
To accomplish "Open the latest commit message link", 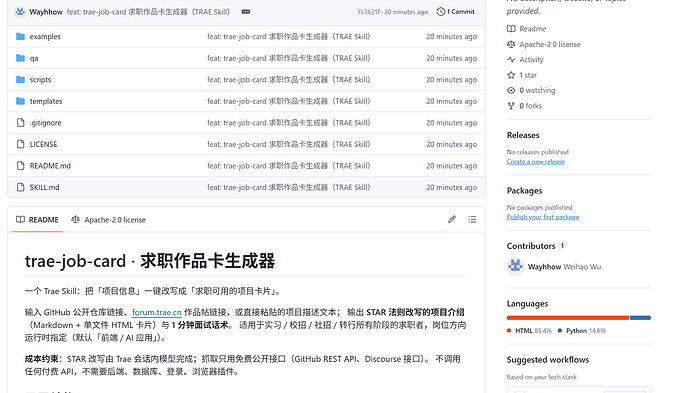I will click(x=148, y=12).
